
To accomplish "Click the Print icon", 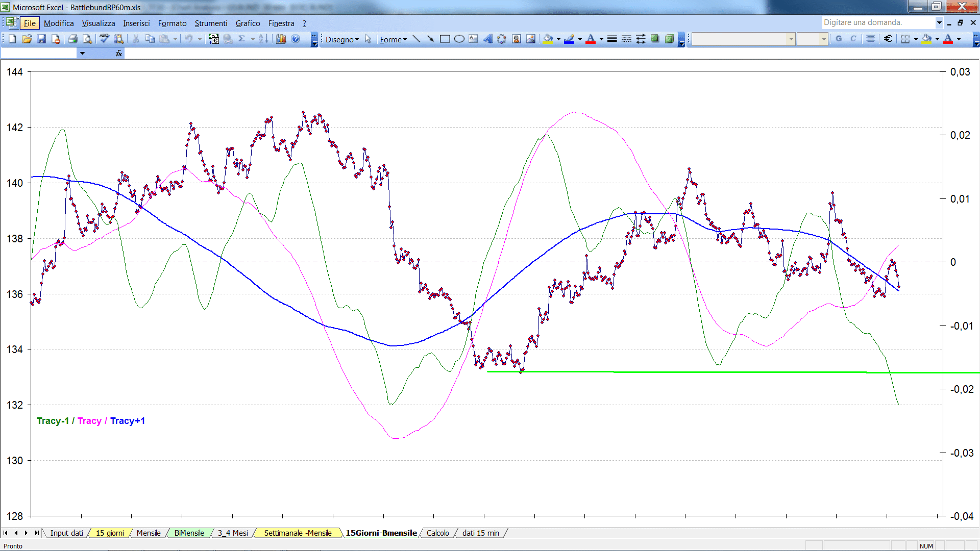I will 72,39.
